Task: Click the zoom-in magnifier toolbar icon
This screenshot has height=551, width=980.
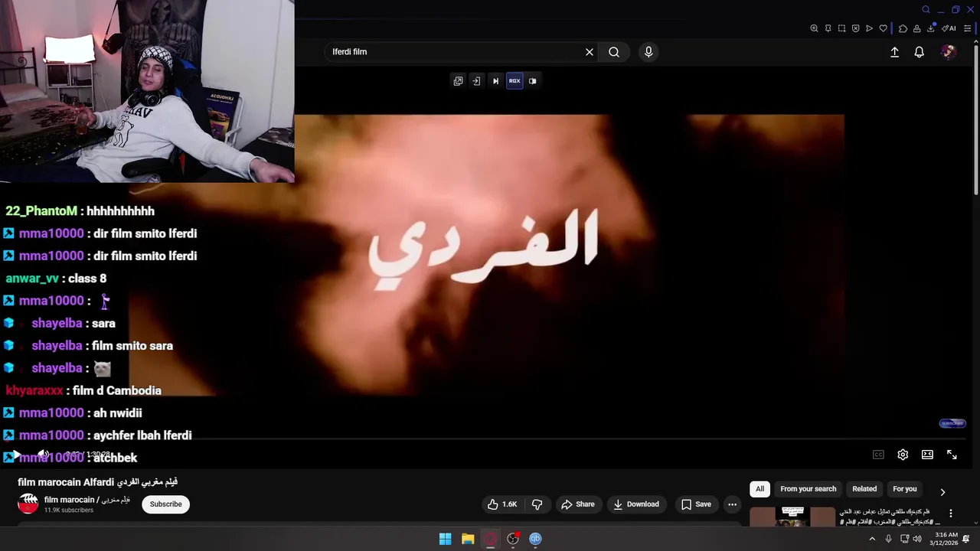Action: pyautogui.click(x=814, y=28)
